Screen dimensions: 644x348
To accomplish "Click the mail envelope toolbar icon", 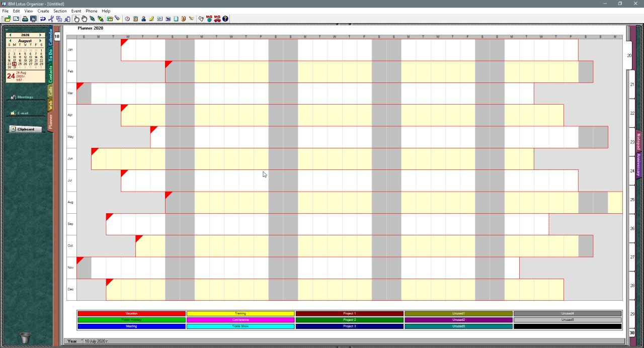I will 16,19.
